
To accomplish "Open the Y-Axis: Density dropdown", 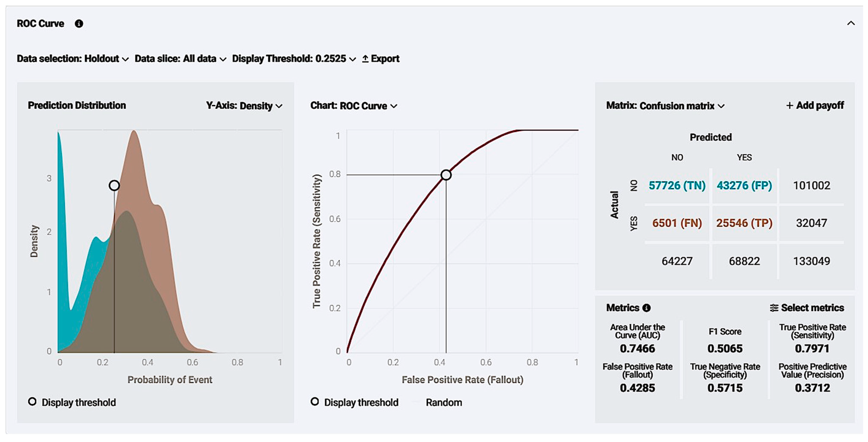I will coord(244,106).
